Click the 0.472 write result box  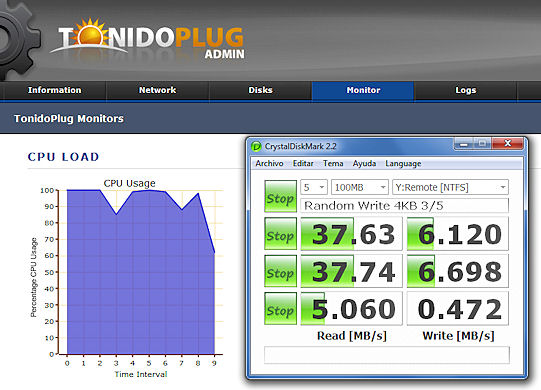point(458,309)
